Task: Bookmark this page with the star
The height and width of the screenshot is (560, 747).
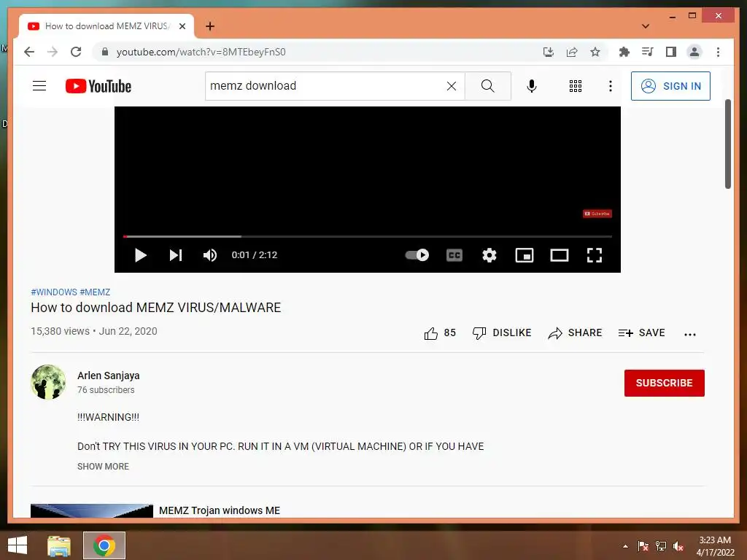Action: coord(595,52)
